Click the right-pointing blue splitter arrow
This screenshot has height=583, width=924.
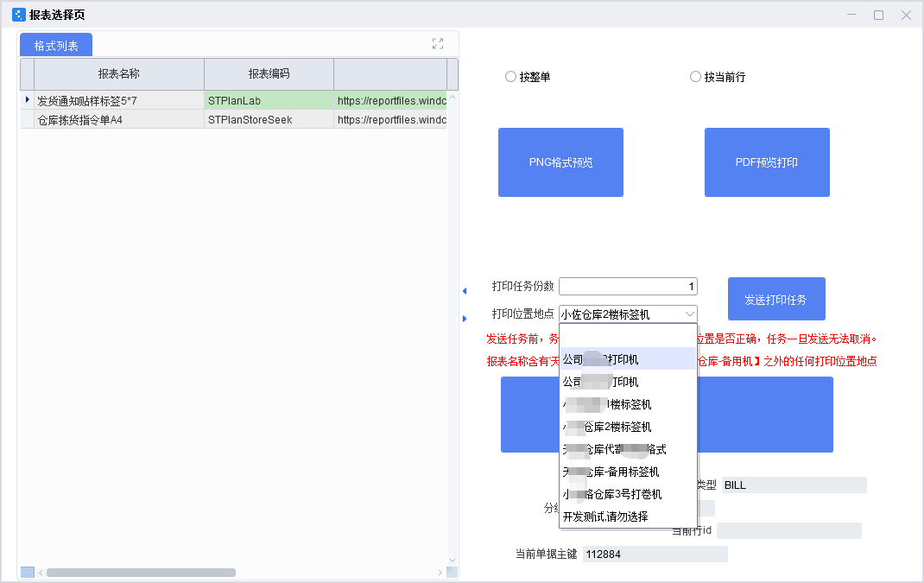pos(465,319)
